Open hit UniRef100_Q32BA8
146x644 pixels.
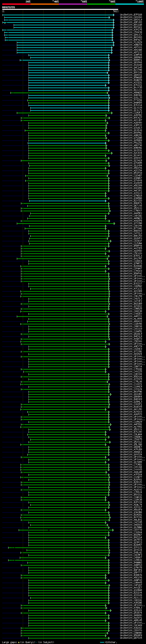tap(131, 590)
